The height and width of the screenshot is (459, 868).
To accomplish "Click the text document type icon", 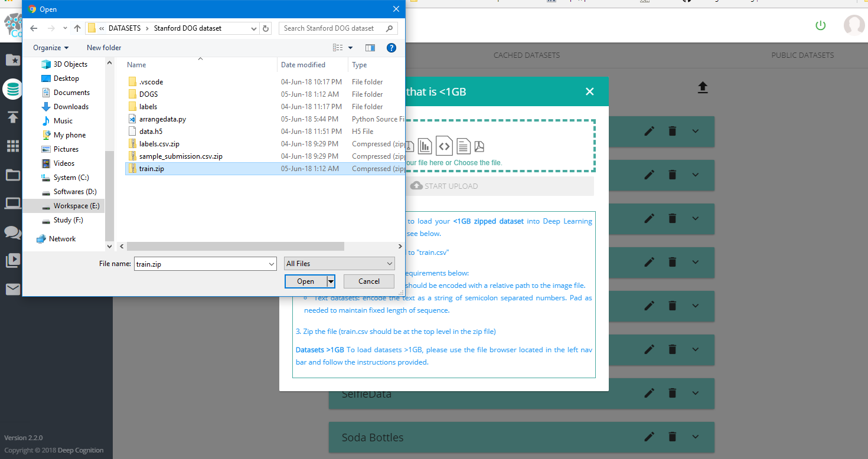I will tap(464, 146).
